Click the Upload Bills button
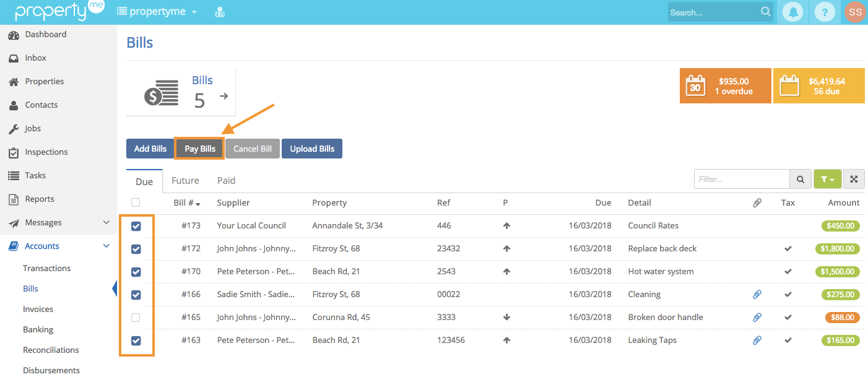Screen dimensions: 868x377 coord(312,149)
